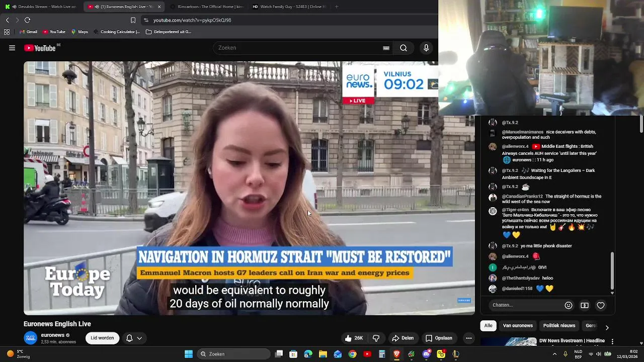Screen dimensions: 644x362
Task: Open Microsoft Edge from taskbar
Action: coord(308,354)
